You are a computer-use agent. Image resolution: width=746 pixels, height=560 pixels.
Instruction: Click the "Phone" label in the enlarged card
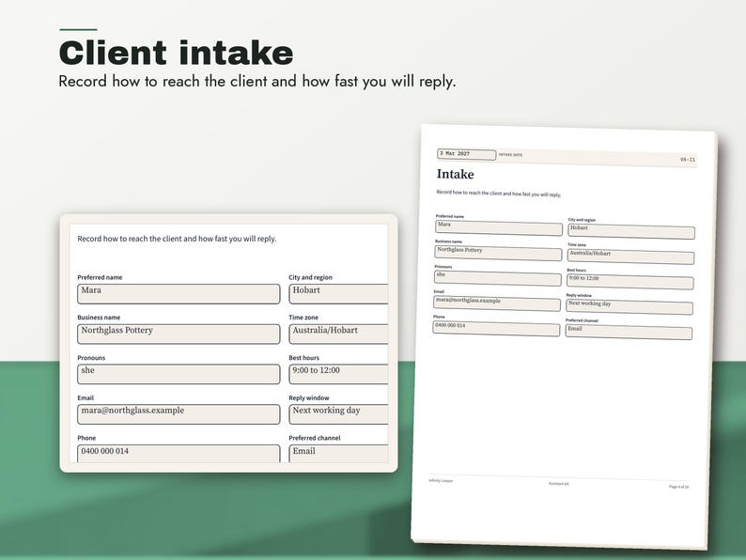pyautogui.click(x=86, y=438)
